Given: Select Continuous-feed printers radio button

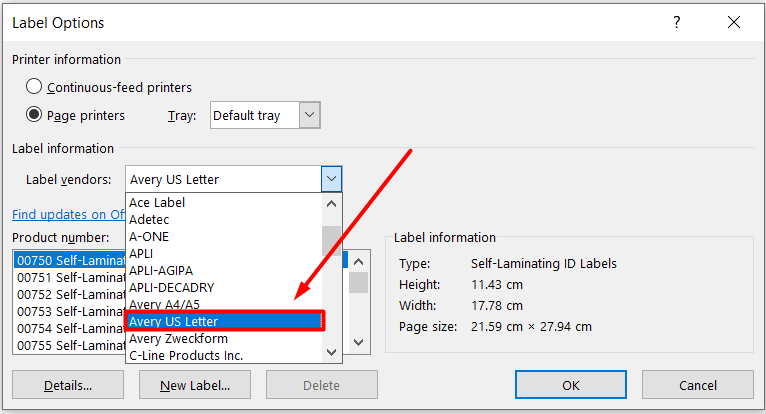Looking at the screenshot, I should (34, 87).
